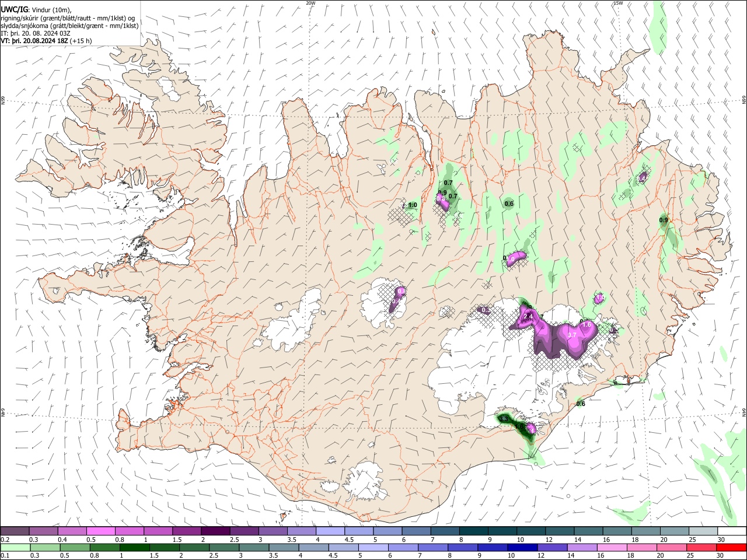Click the "rigning/skúrir (grænt/blátt/rautt - mm/1klst) og" line
This screenshot has width=747, height=560.
pos(68,17)
